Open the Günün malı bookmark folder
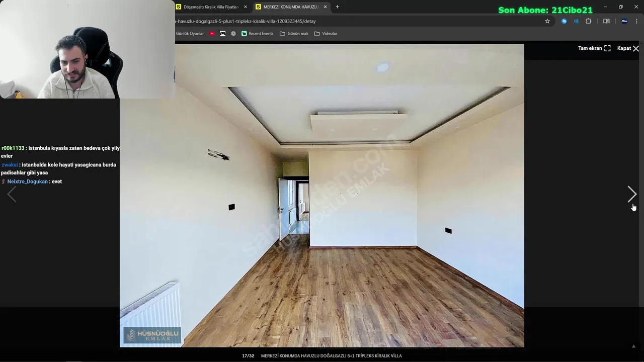Image resolution: width=644 pixels, height=362 pixels. pyautogui.click(x=294, y=34)
